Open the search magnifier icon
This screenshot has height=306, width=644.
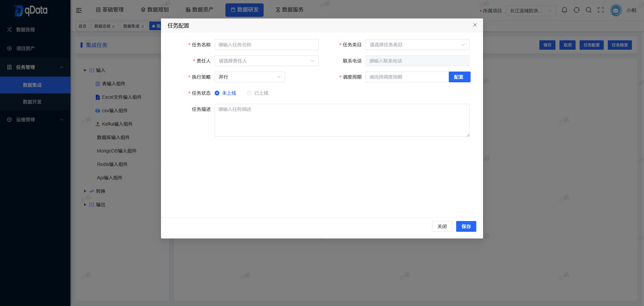click(589, 10)
